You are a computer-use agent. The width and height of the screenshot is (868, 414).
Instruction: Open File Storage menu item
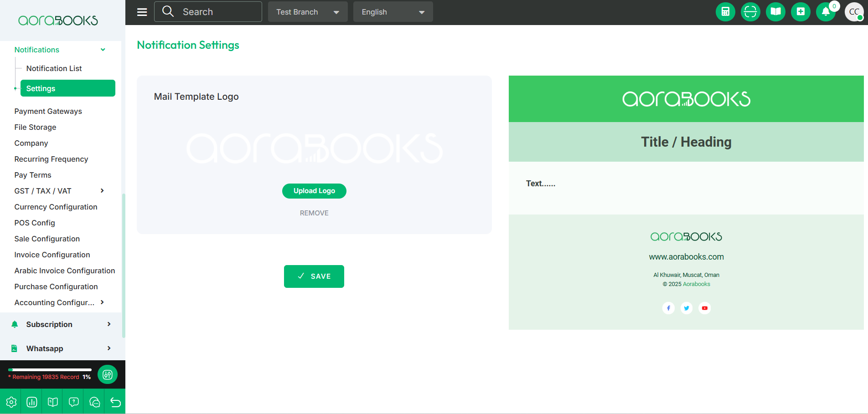[x=35, y=127]
